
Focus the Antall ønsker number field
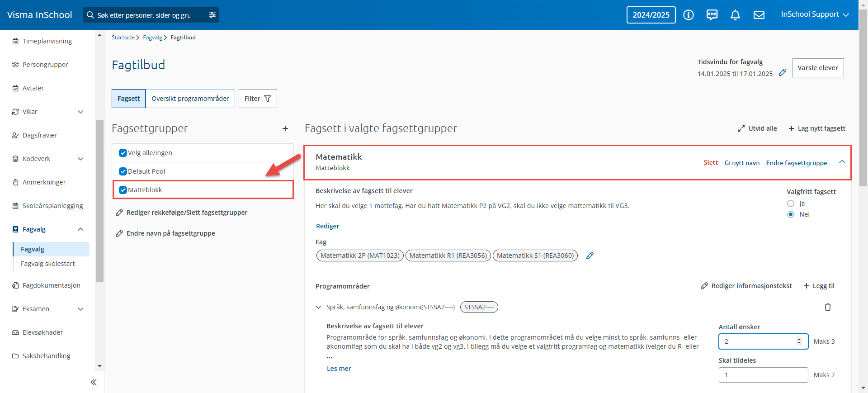point(763,341)
